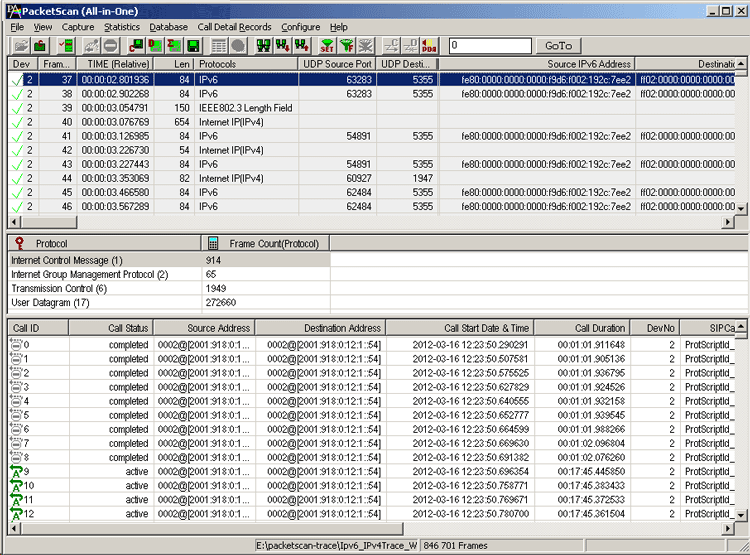
Task: Click the frame number input field
Action: coord(490,46)
